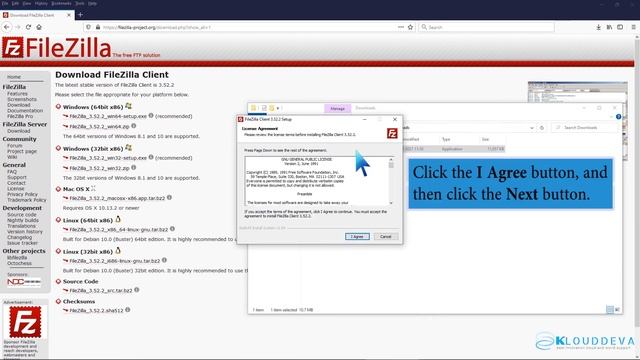This screenshot has width=640, height=360.
Task: Sort by Size column in File Explorer
Action: (485, 139)
